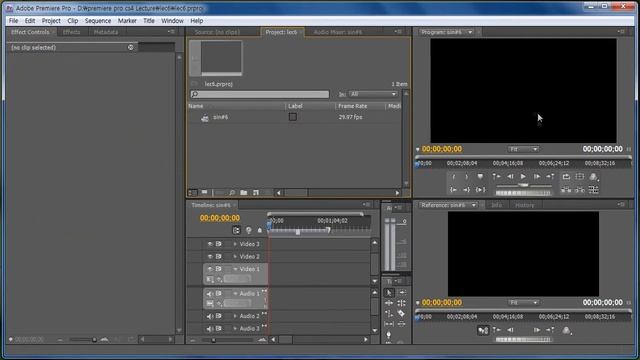
Task: Select the Razor tool
Action: coord(402,313)
